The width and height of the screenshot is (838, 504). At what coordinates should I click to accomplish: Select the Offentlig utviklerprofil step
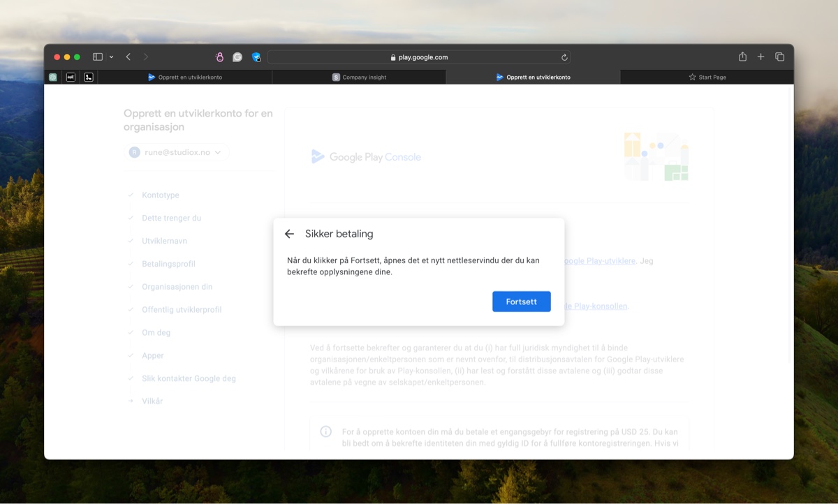[x=182, y=310]
